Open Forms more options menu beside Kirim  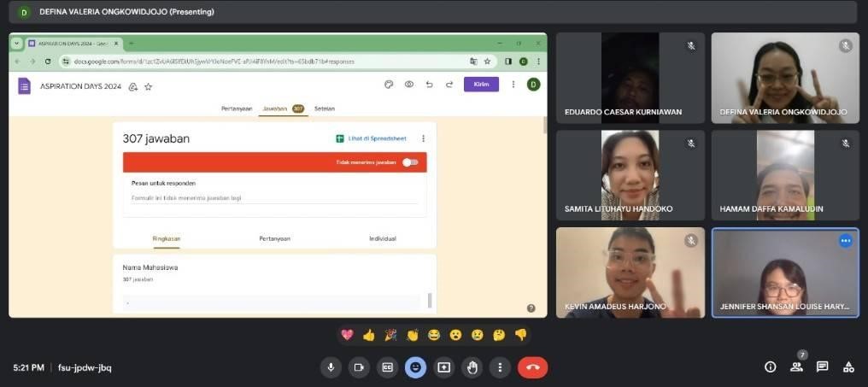513,85
